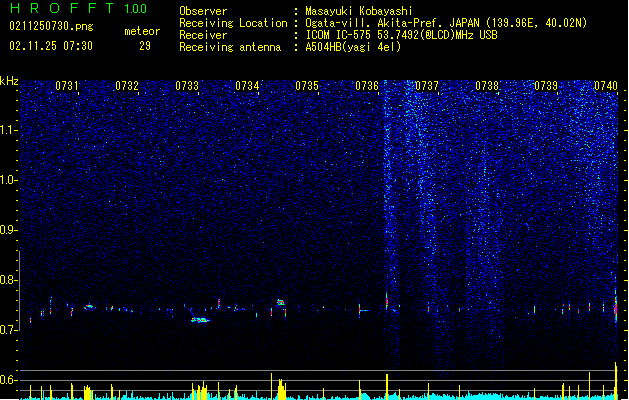The height and width of the screenshot is (400, 629).
Task: Click the observer name Masayuki Kobayashi
Action: pos(359,11)
